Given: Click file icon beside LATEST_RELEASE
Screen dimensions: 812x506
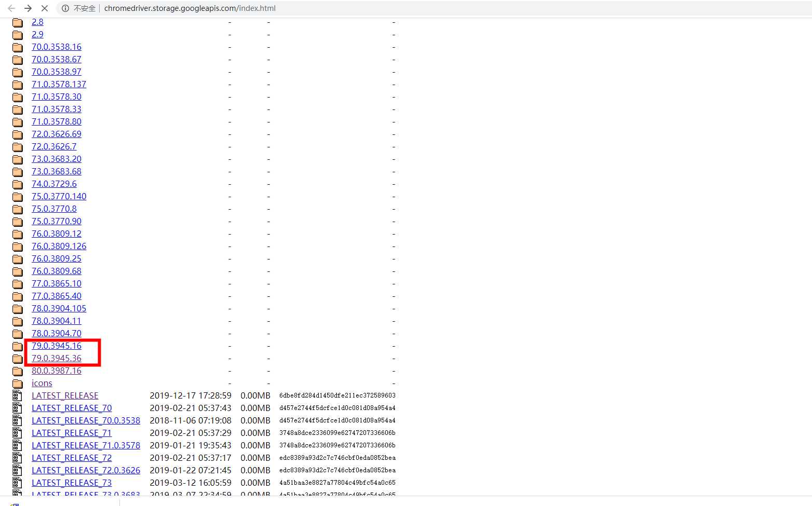Looking at the screenshot, I should click(17, 395).
